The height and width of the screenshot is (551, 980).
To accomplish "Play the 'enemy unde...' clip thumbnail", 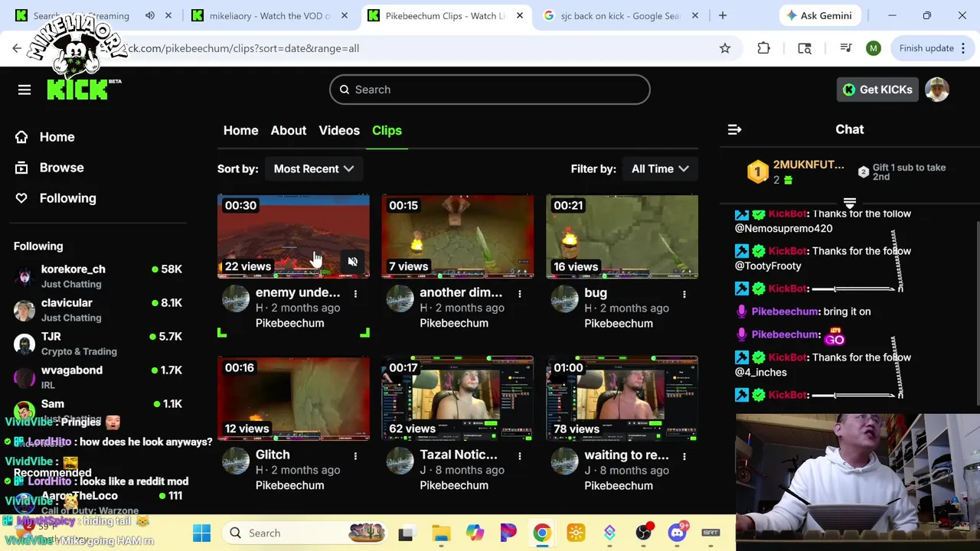I will coord(293,236).
